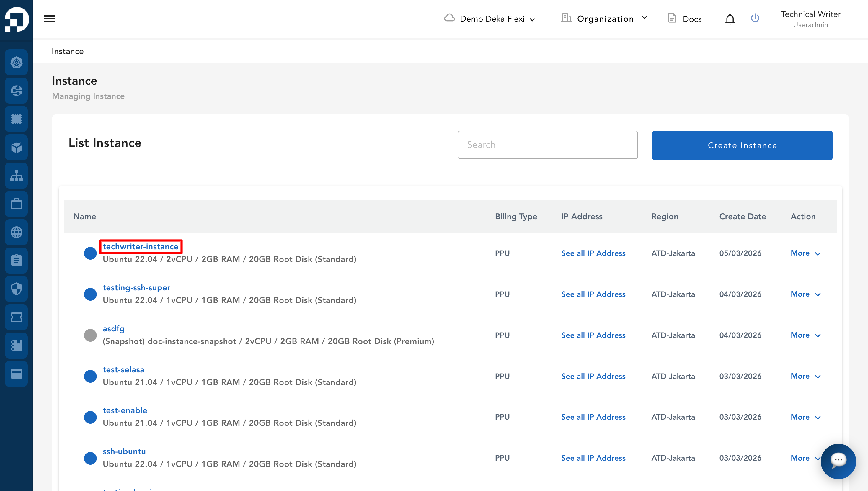Expand More actions for techwriter-instance
This screenshot has height=491, width=868.
click(x=805, y=253)
